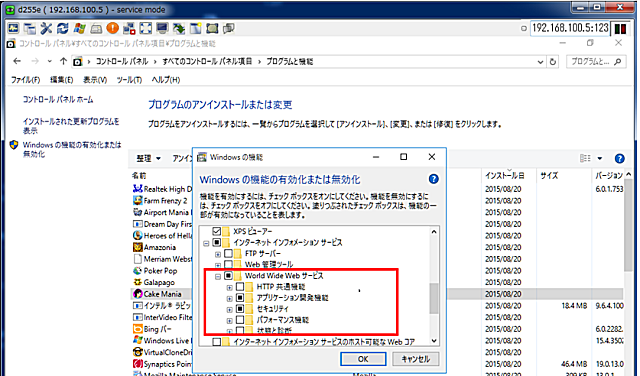Open the wrench and screwdriver tools icon
The image size is (640, 376).
tap(46, 28)
